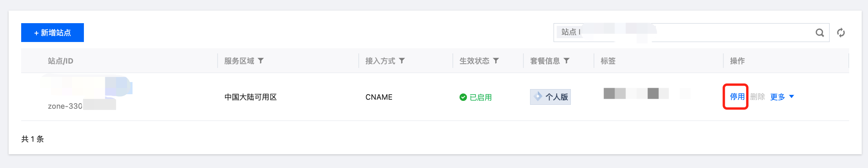868x168 pixels.
Task: Click the 标签 column header
Action: (608, 61)
